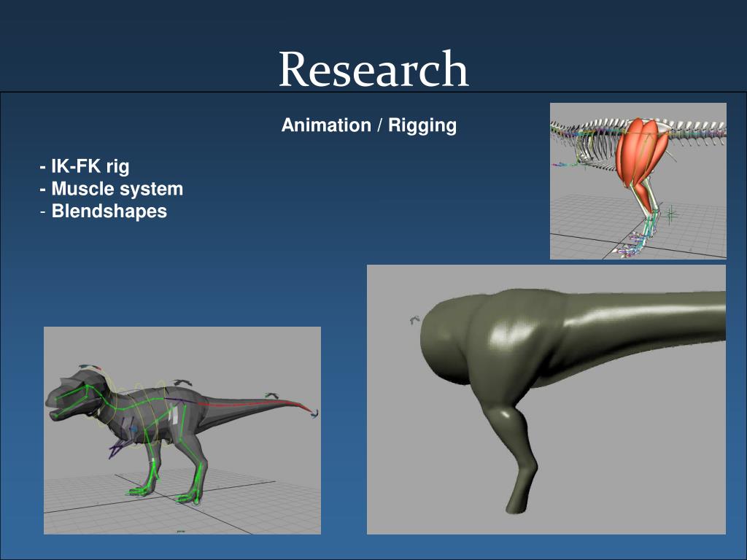Open the rigged T-rex skeleton image
This screenshot has width=747, height=560.
pos(182,430)
